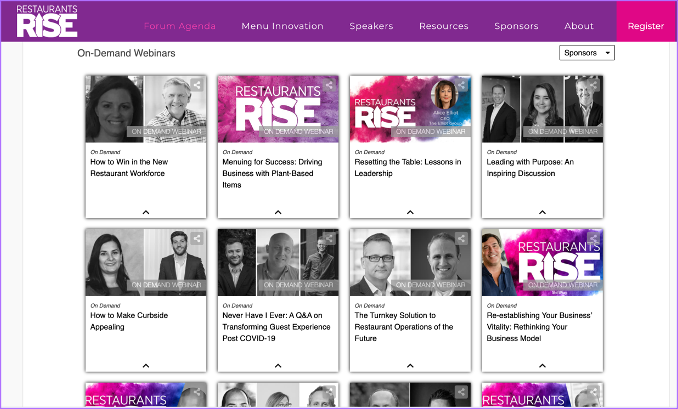Viewport: 678px width, 409px height.
Task: Open the Sponsors filter dropdown
Action: (x=586, y=53)
